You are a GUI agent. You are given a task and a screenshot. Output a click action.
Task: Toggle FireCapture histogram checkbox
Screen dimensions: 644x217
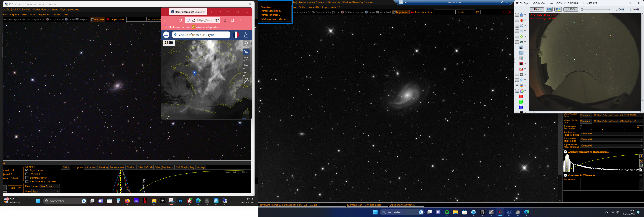(517, 15)
